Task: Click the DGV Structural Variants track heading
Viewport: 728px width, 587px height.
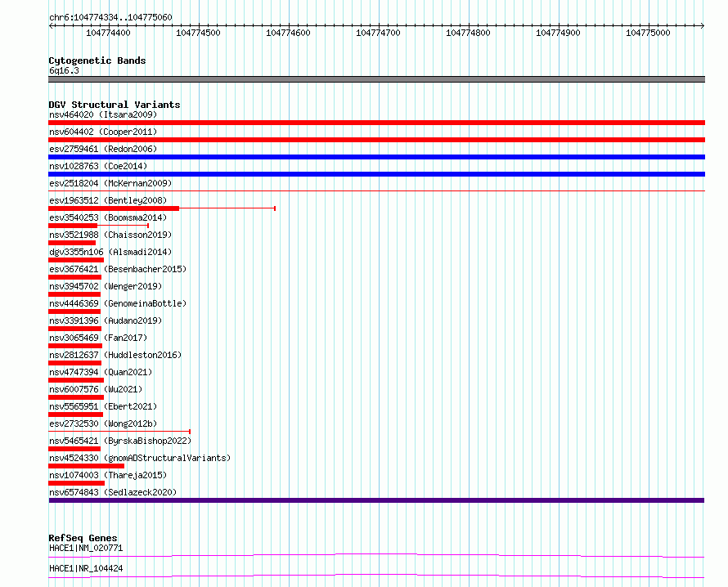Action: point(115,105)
